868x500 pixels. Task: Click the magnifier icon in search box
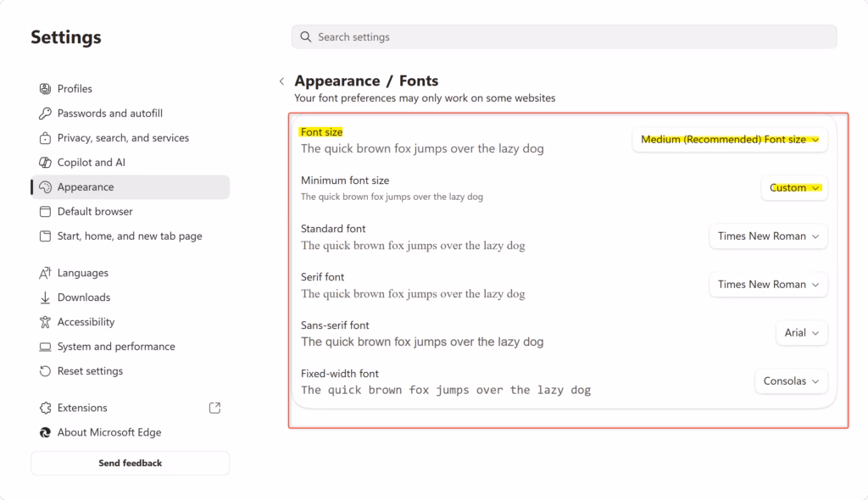(305, 36)
